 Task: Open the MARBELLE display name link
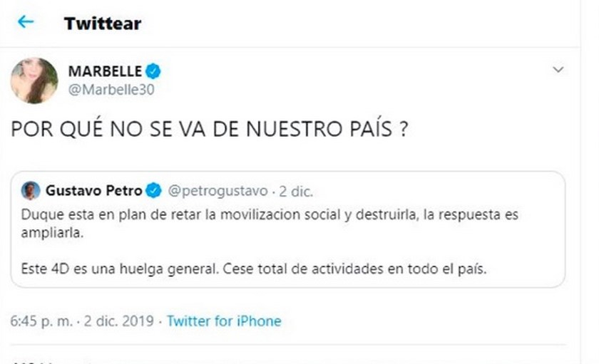(x=105, y=71)
